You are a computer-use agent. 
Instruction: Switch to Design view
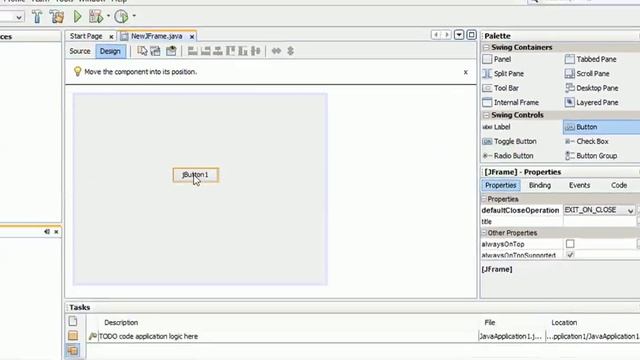(110, 51)
